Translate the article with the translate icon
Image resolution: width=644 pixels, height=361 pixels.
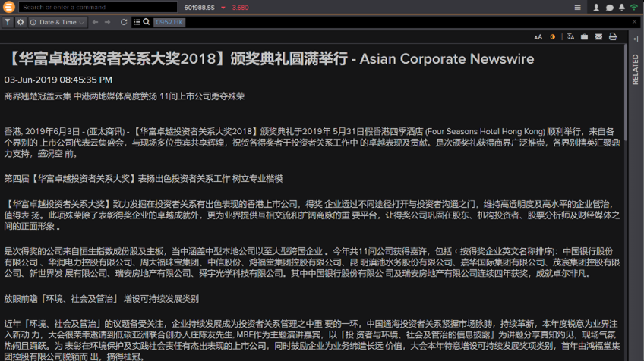point(570,36)
